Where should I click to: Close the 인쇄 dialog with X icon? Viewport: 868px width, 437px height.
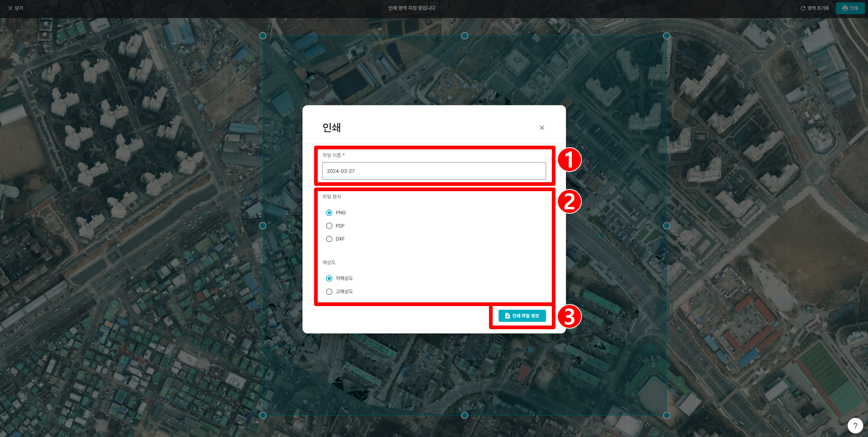[x=542, y=128]
